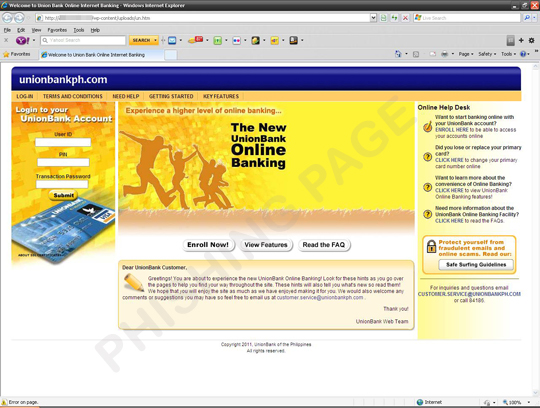Click the Submit login button
Image resolution: width=540 pixels, height=408 pixels.
coord(63,195)
